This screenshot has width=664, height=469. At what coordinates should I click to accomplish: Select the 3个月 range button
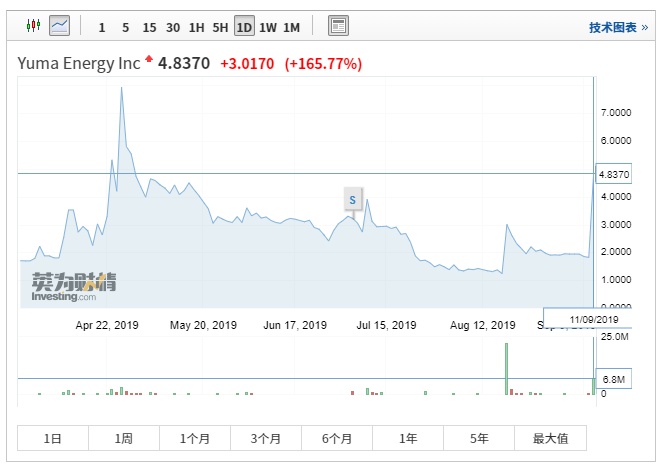click(266, 438)
